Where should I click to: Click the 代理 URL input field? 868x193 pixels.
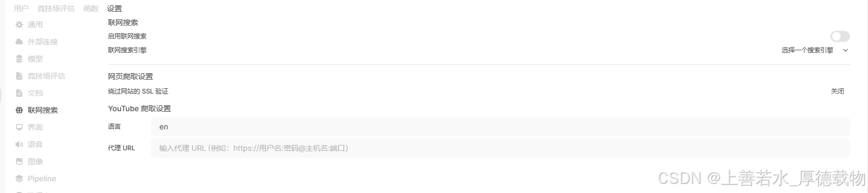pos(500,148)
